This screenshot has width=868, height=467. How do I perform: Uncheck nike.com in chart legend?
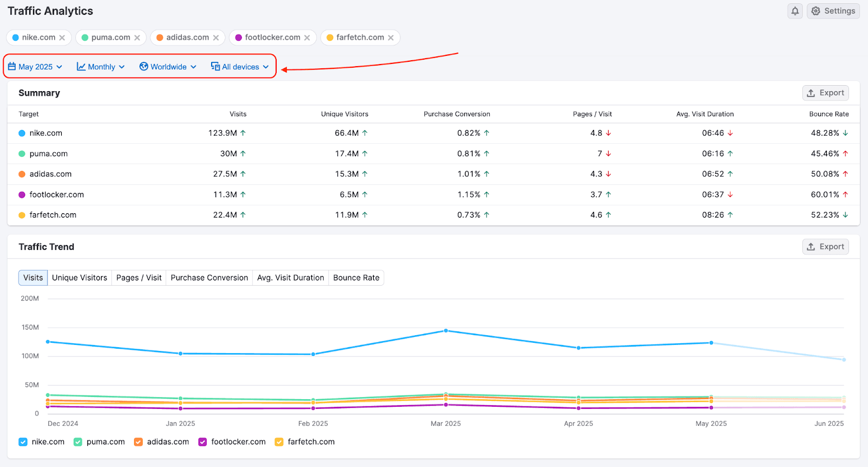point(23,442)
